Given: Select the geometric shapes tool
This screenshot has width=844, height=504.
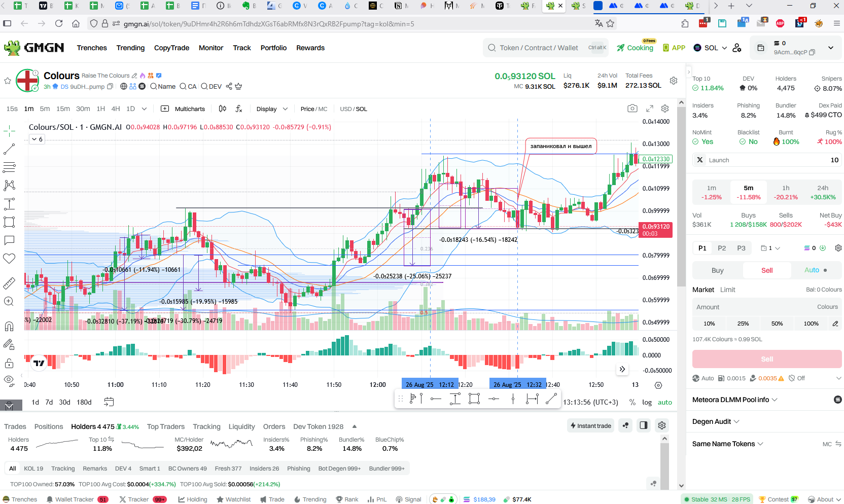Looking at the screenshot, I should [x=9, y=222].
